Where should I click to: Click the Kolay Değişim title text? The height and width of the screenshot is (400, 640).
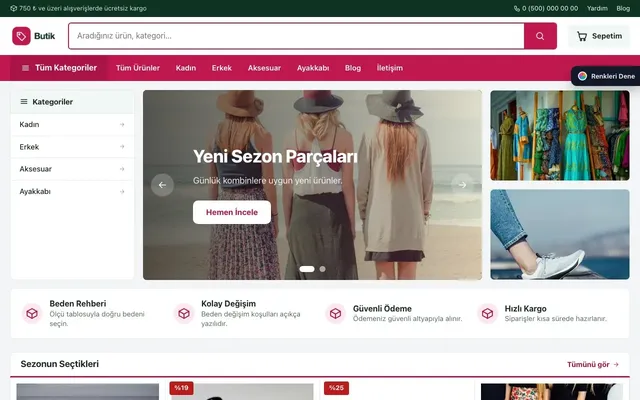[x=228, y=304]
